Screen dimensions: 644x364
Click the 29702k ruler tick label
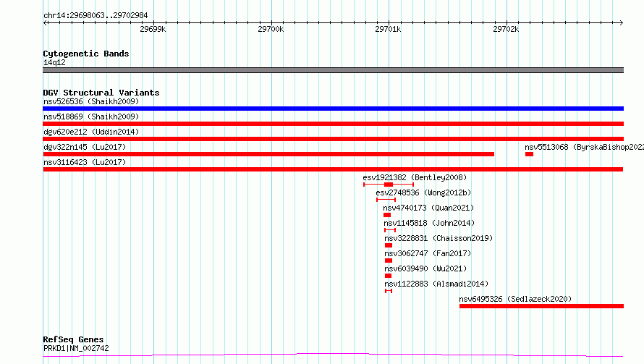[x=506, y=29]
